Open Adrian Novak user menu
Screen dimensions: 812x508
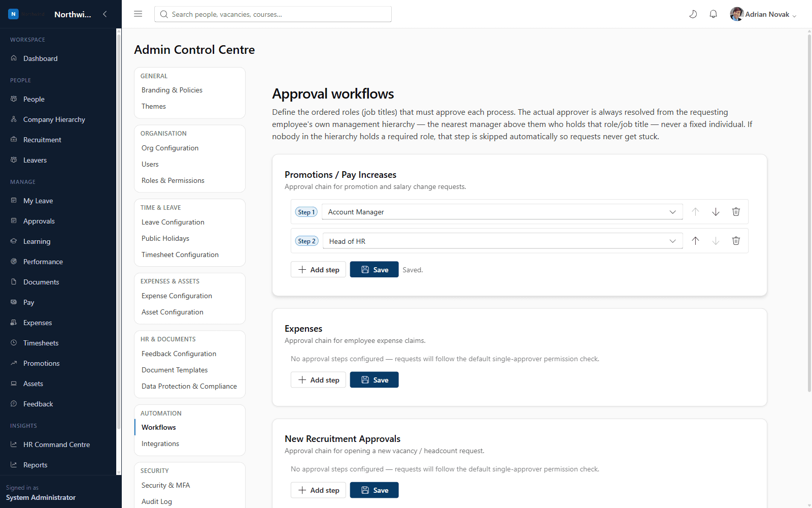pos(763,14)
